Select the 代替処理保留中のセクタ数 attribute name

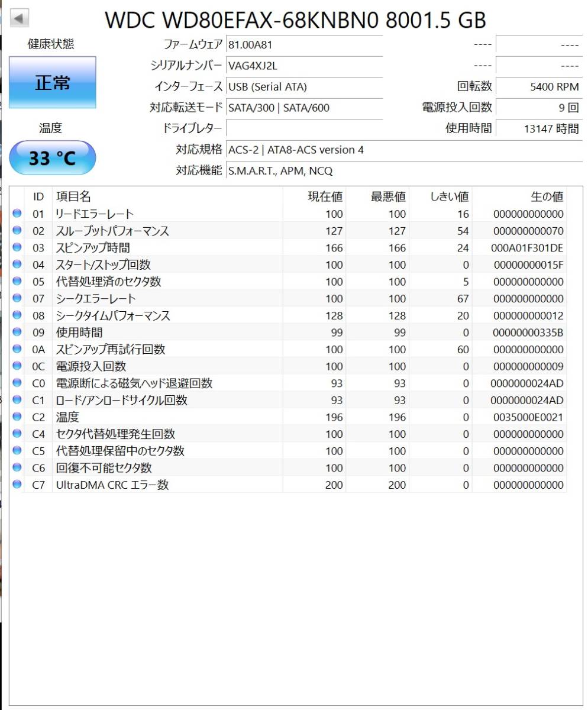120,451
